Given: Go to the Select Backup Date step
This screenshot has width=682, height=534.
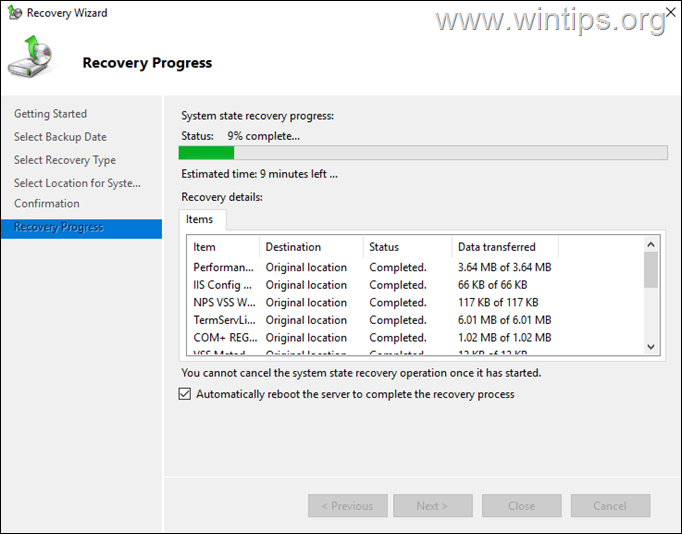Looking at the screenshot, I should point(60,137).
